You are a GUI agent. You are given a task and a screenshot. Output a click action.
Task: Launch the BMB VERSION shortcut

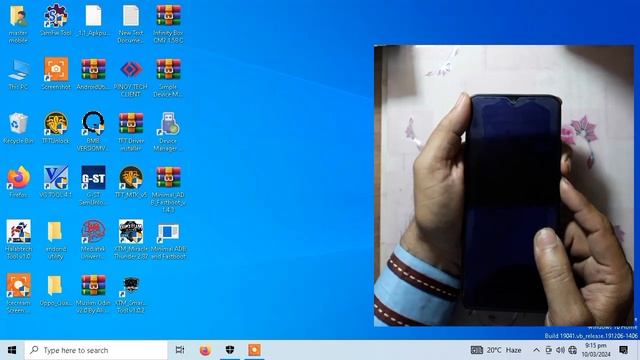[x=93, y=132]
